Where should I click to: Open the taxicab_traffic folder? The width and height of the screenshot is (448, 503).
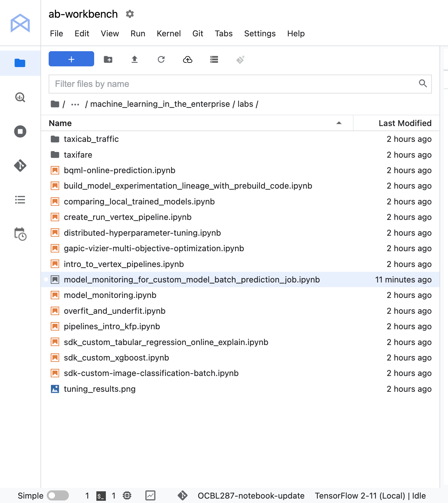point(91,139)
